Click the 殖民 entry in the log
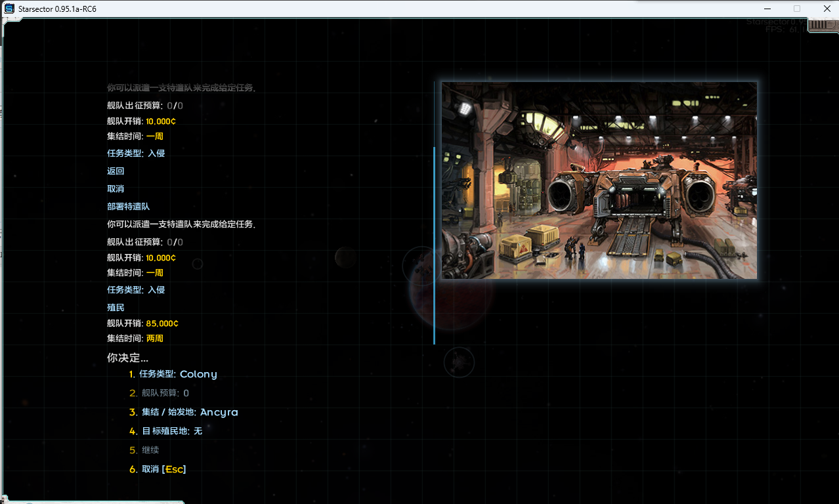This screenshot has height=504, width=839. pos(116,307)
